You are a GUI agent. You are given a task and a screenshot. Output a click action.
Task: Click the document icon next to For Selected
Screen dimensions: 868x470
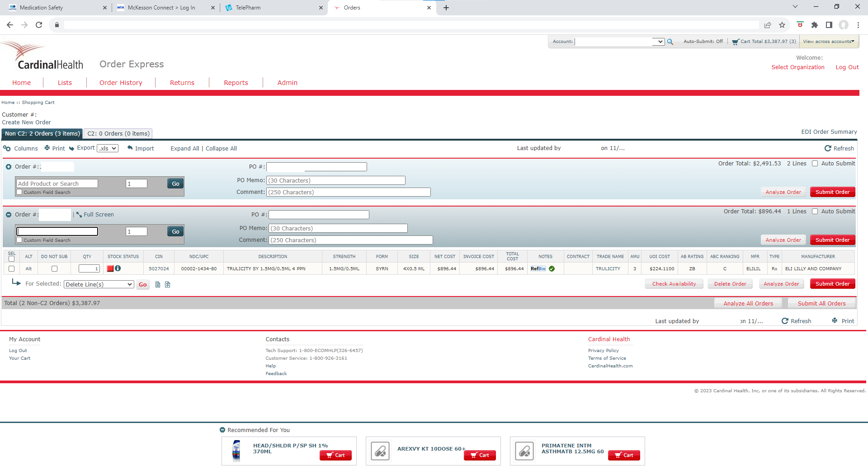pyautogui.click(x=158, y=284)
